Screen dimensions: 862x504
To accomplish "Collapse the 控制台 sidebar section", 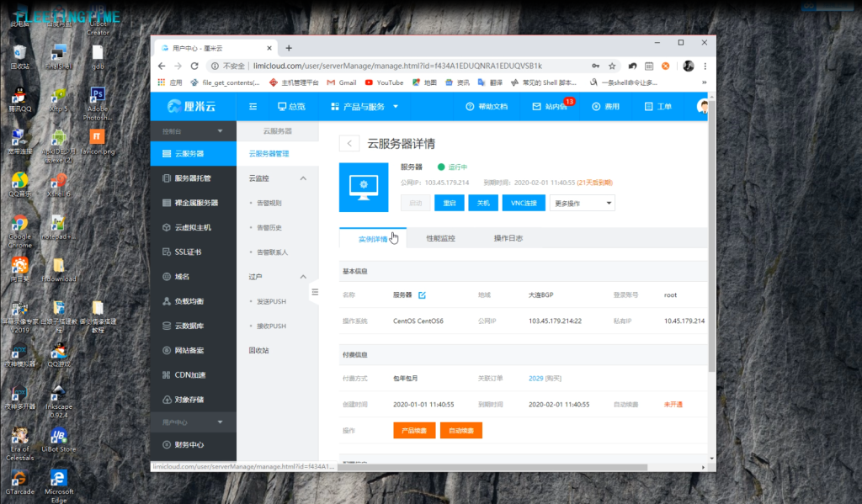I will pos(193,130).
